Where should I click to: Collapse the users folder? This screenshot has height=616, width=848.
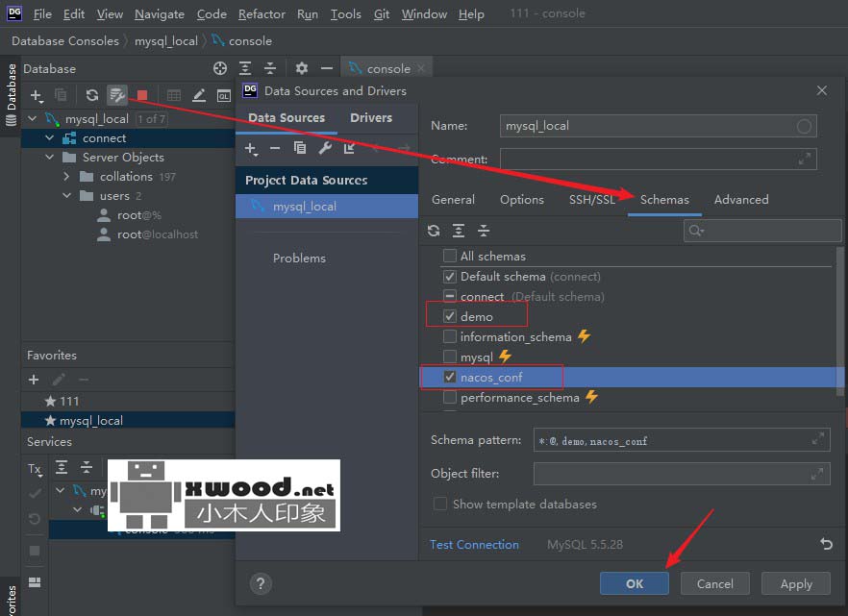coord(67,196)
